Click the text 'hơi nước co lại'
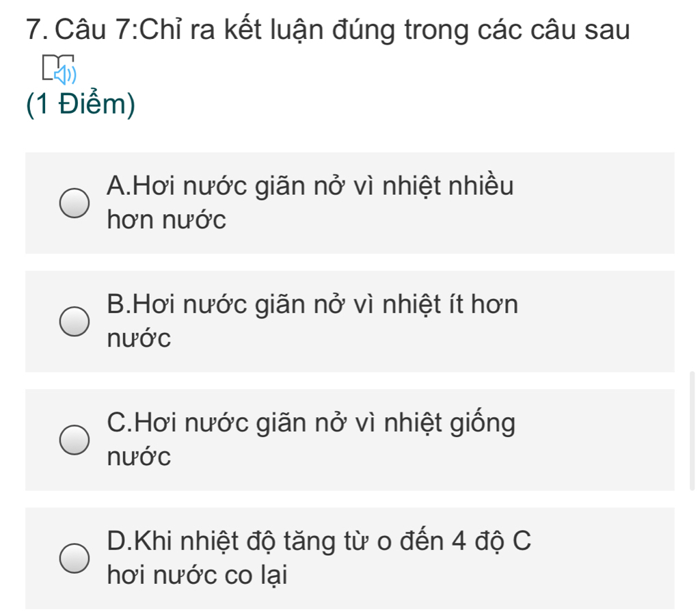This screenshot has height=612, width=700. tap(198, 575)
